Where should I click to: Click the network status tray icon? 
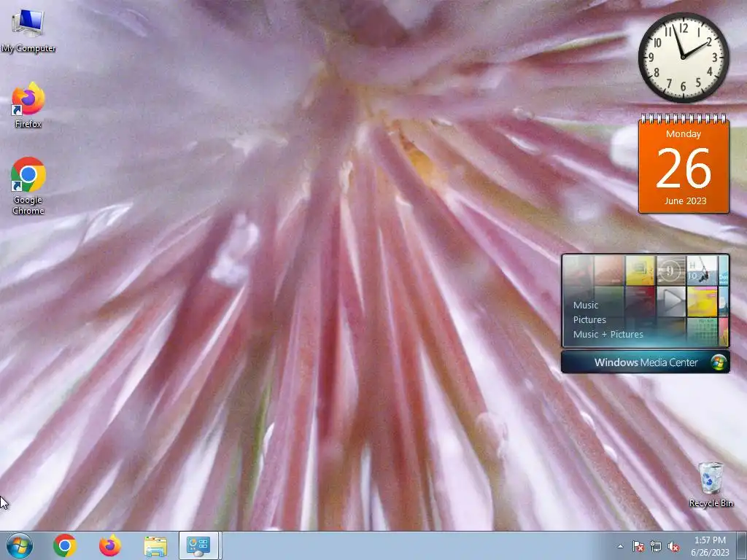tap(656, 547)
